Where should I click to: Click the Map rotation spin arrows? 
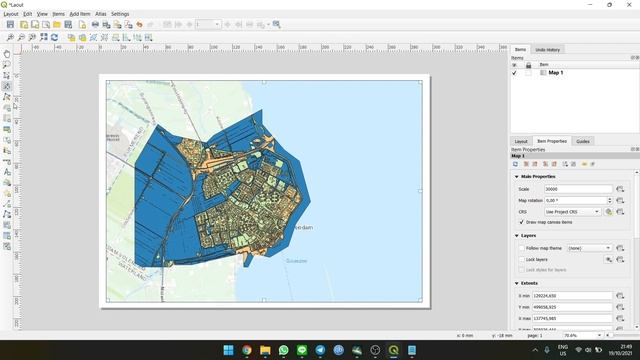click(609, 200)
